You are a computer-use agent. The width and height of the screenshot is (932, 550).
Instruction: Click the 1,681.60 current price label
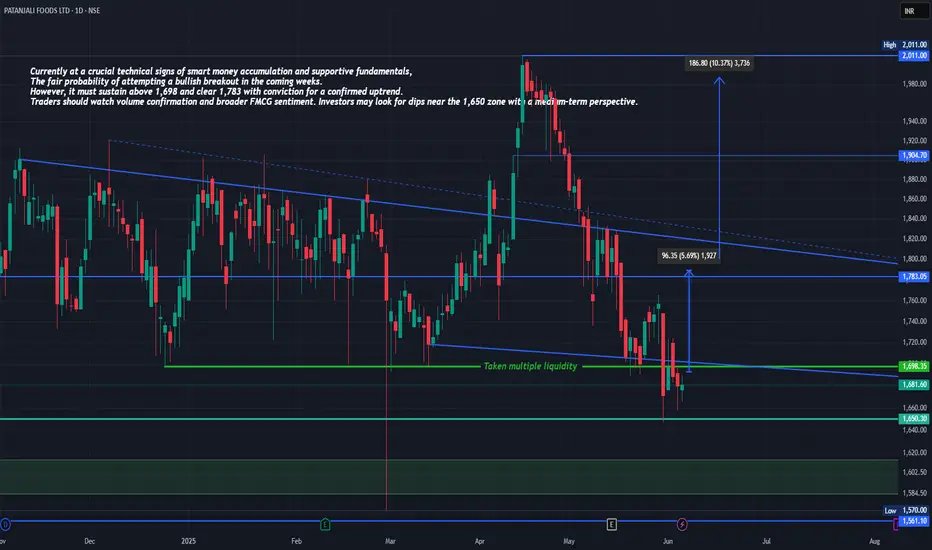point(914,385)
